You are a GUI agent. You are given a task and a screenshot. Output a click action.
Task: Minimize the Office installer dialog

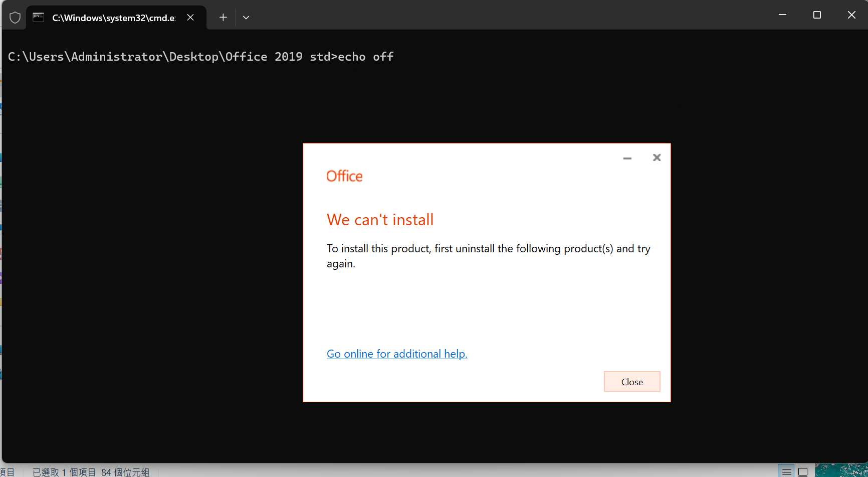click(x=627, y=158)
